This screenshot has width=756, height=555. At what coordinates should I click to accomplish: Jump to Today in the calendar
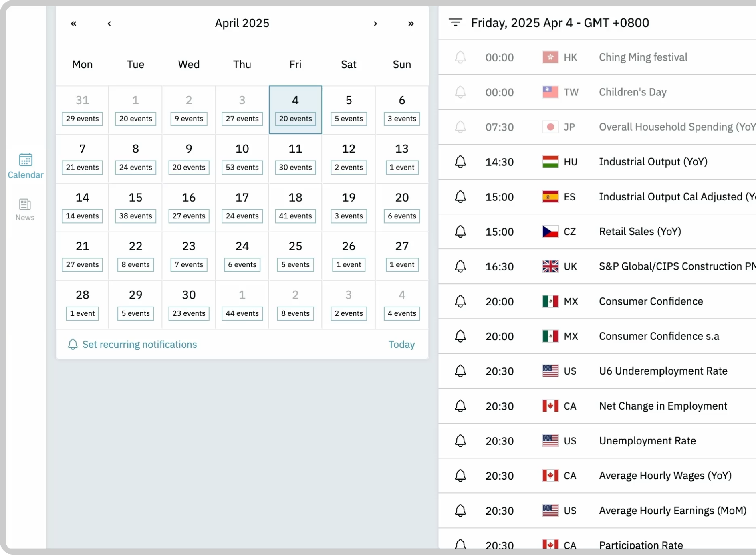pyautogui.click(x=401, y=345)
